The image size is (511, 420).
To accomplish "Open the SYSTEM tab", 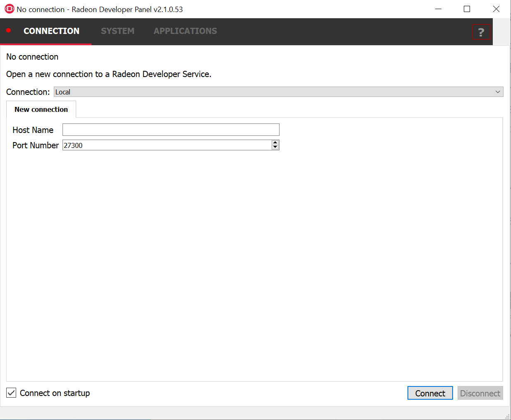I will tap(118, 31).
